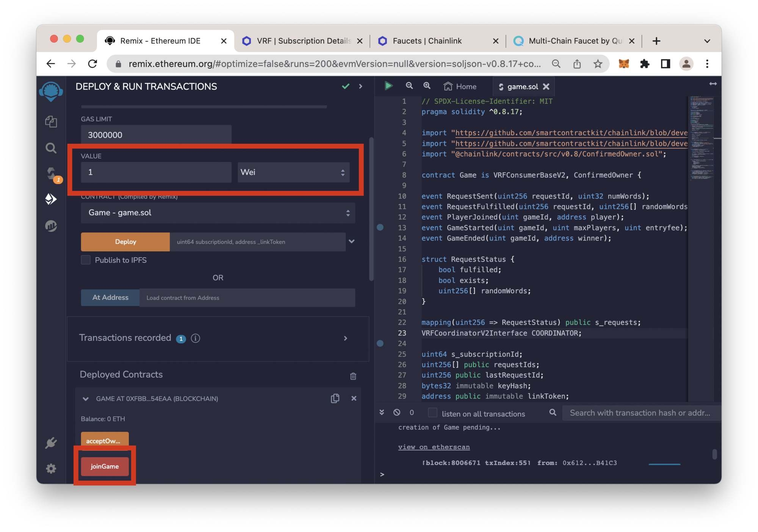
Task: Clear terminal console icon
Action: point(397,412)
